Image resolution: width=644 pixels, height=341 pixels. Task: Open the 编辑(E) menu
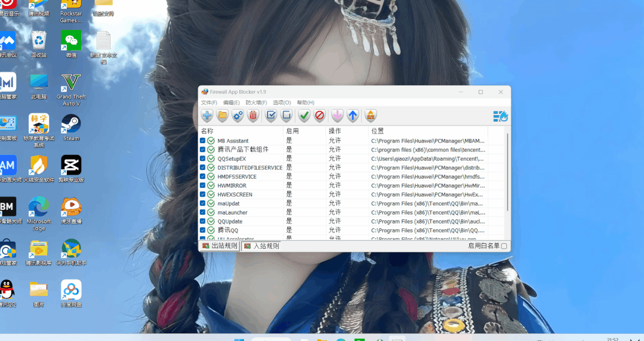tap(231, 103)
